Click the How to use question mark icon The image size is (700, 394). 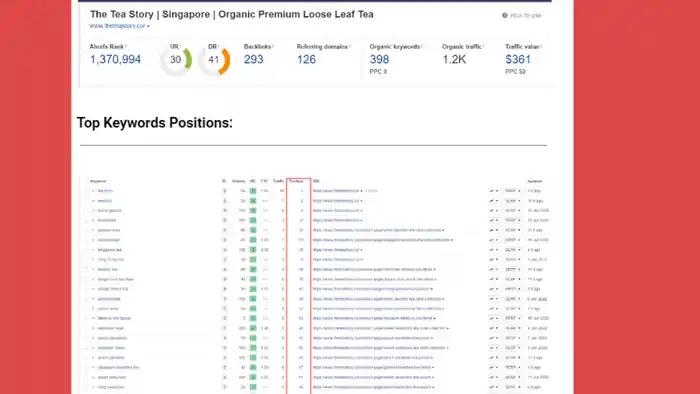coord(504,16)
